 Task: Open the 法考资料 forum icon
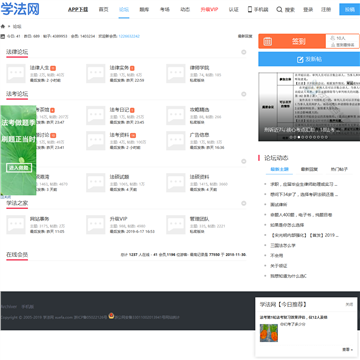tap(96, 141)
